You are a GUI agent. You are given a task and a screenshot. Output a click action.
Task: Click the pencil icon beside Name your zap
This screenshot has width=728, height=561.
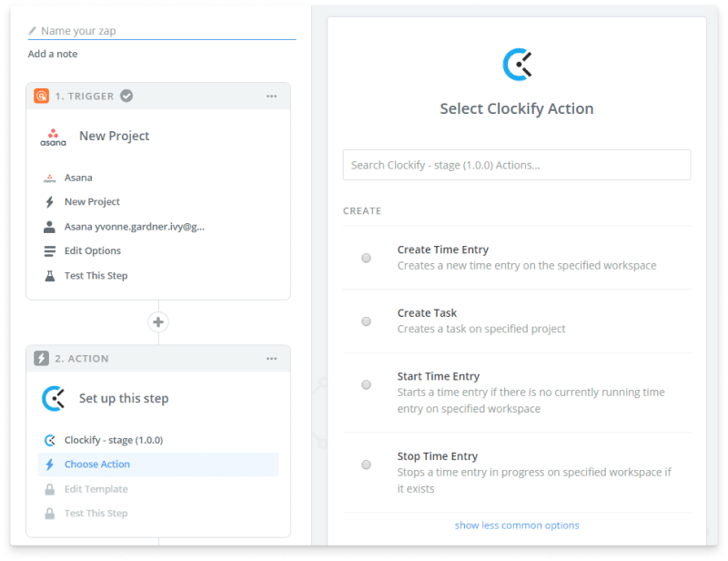tap(32, 31)
